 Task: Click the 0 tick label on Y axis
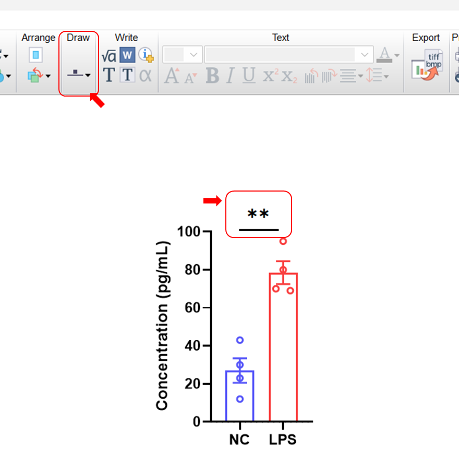coord(197,422)
